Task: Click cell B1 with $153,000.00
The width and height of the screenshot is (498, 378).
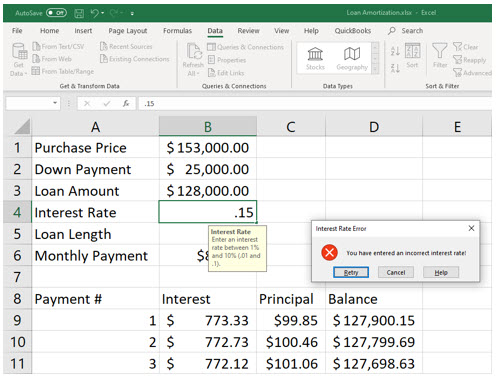Action: [x=208, y=148]
